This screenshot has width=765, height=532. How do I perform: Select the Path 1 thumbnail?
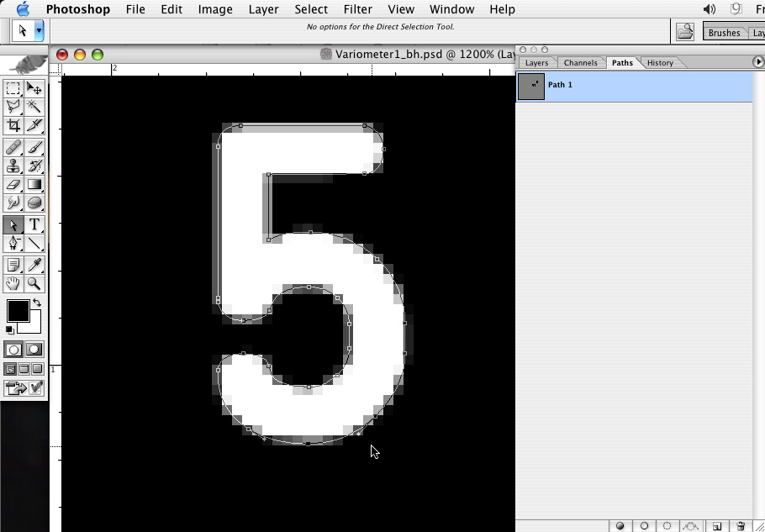pos(531,86)
